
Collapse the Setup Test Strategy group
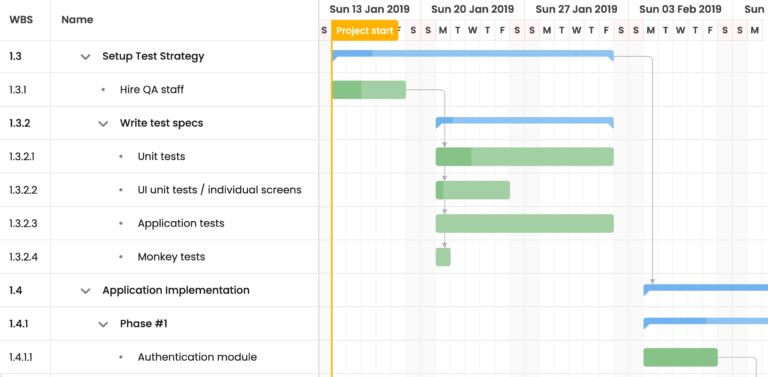coord(86,57)
